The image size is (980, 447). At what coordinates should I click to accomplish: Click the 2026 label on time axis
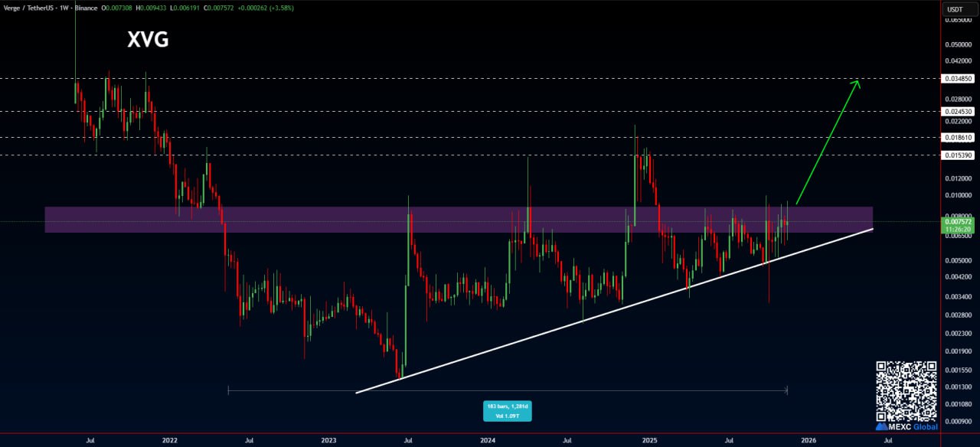click(808, 440)
